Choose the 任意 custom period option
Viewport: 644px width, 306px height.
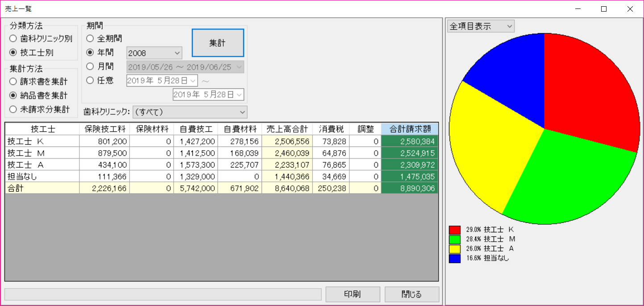tap(90, 80)
